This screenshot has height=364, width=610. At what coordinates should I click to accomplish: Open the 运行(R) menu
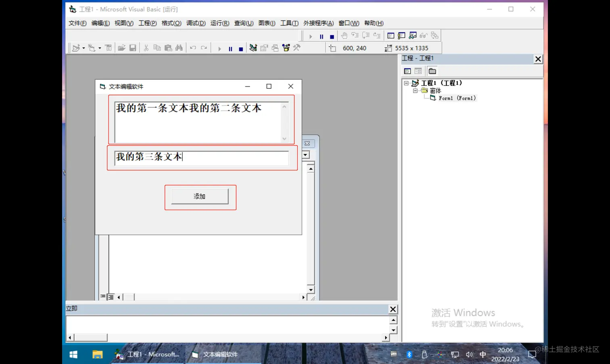click(x=219, y=23)
